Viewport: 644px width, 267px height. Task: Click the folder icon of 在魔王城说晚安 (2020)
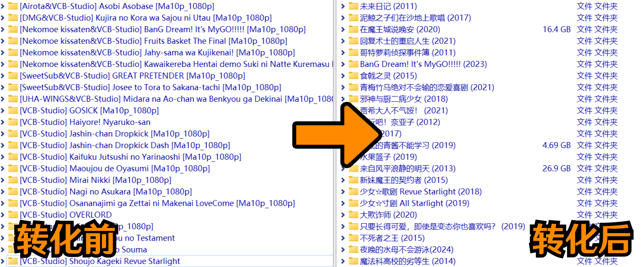click(x=353, y=30)
